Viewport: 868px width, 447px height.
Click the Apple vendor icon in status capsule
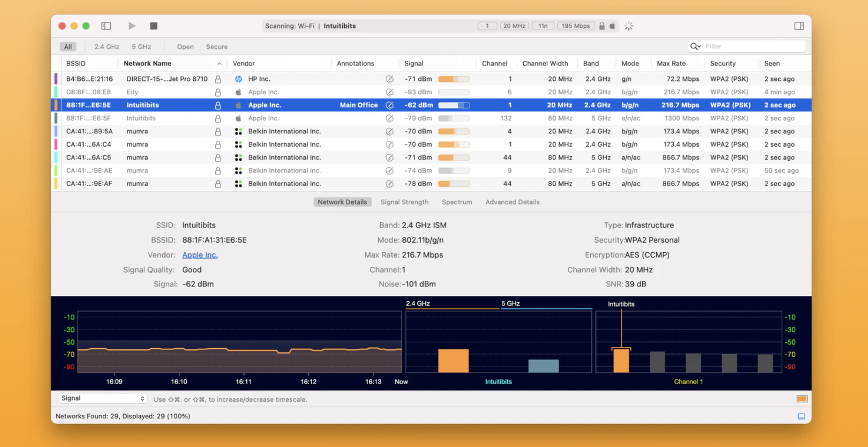[612, 26]
